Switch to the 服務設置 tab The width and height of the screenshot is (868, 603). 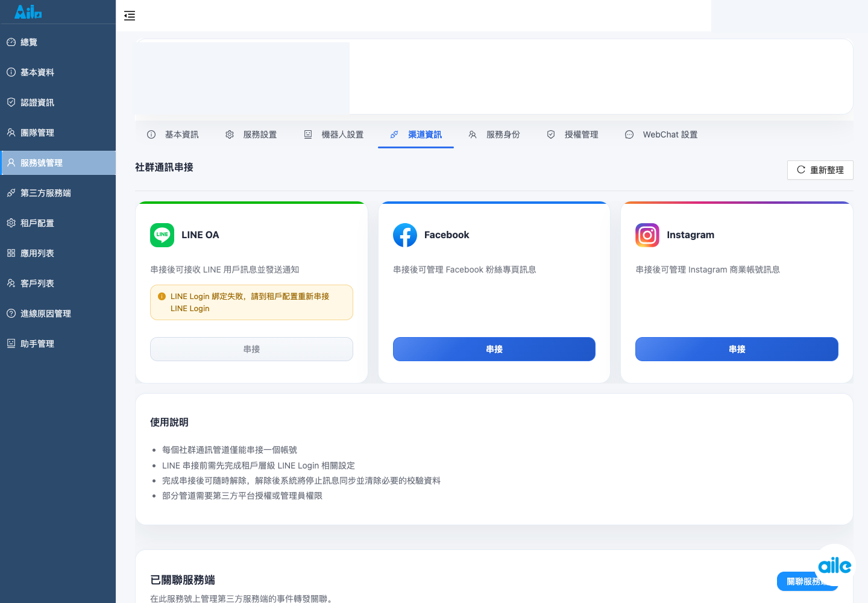click(251, 134)
